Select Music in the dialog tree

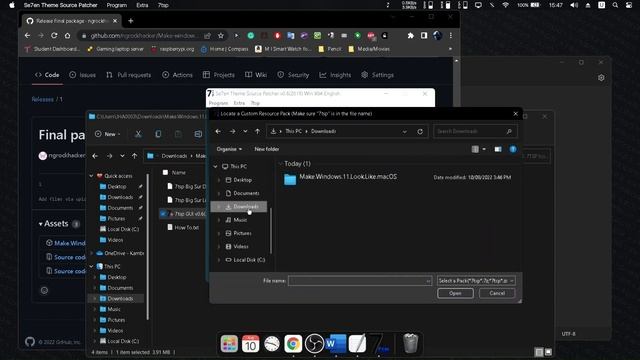point(240,220)
